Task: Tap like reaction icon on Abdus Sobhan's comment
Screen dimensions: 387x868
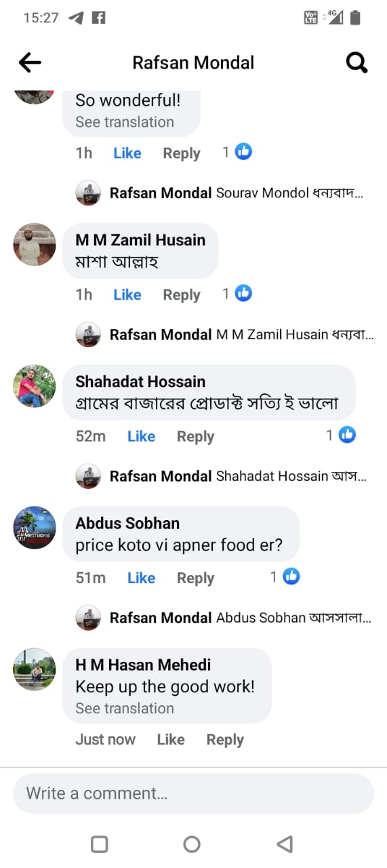Action: (291, 577)
